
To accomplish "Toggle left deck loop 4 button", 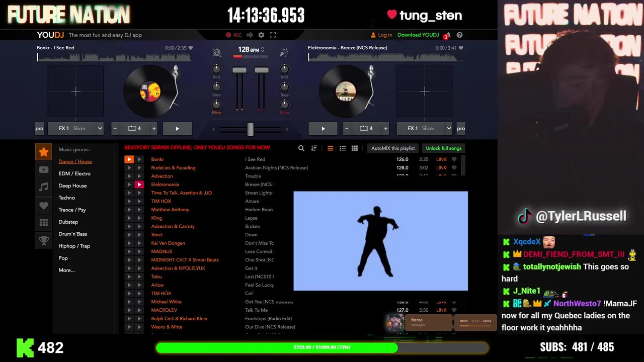I will click(134, 129).
